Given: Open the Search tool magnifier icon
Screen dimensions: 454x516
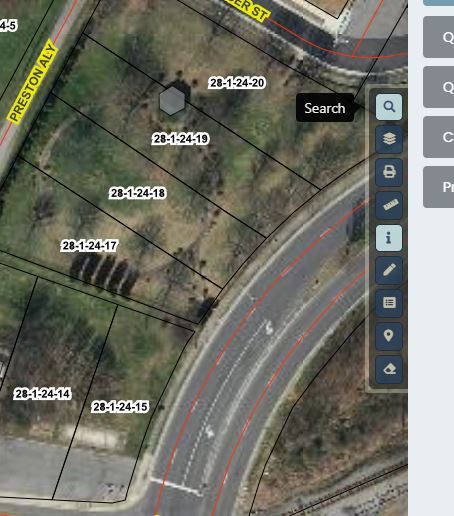Looking at the screenshot, I should (389, 107).
